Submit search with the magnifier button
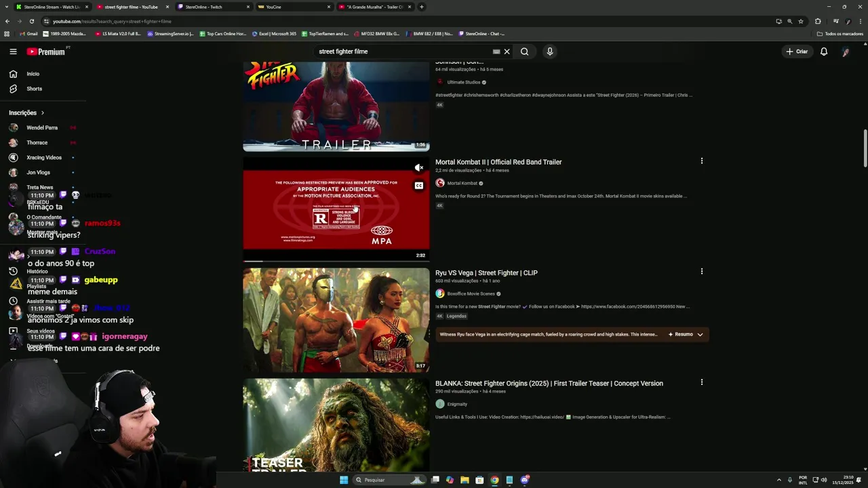 [524, 52]
